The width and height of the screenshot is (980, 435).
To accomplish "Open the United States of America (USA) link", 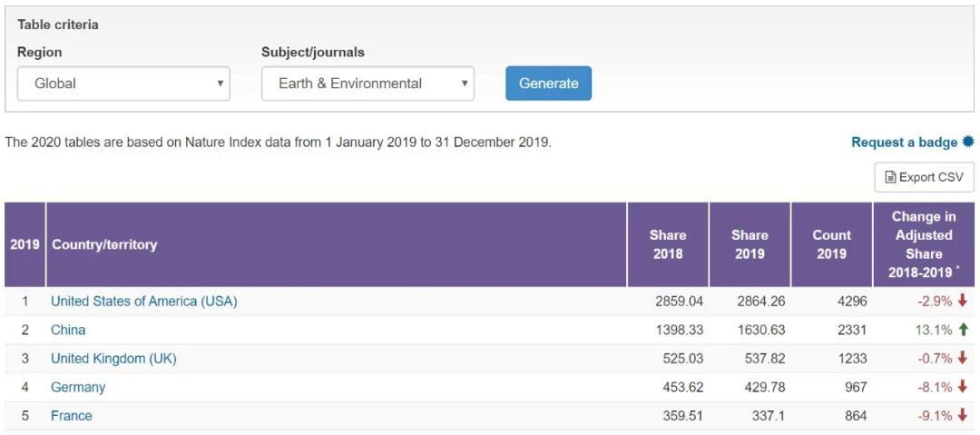I will pos(143,302).
